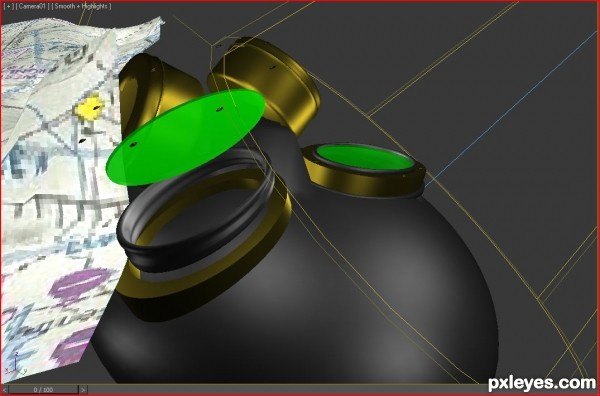Image resolution: width=600 pixels, height=396 pixels.
Task: Select the floating green lens disc
Action: click(185, 137)
